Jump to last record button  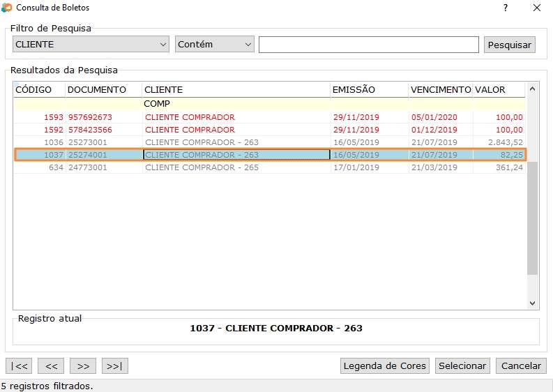point(115,365)
